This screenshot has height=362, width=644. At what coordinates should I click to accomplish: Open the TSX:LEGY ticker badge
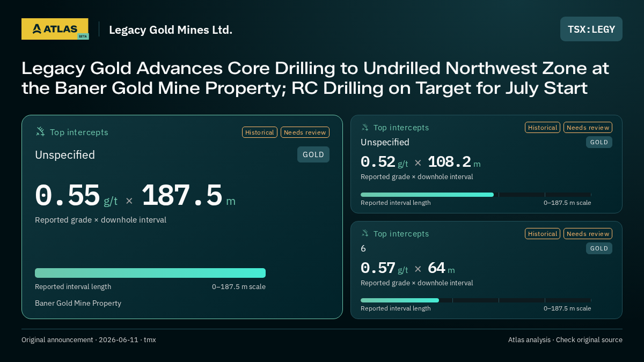click(x=591, y=29)
